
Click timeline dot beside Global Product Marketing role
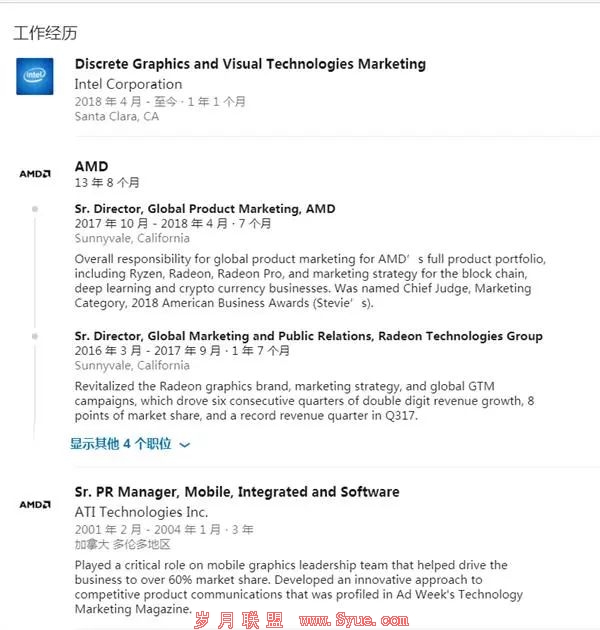tap(35, 209)
